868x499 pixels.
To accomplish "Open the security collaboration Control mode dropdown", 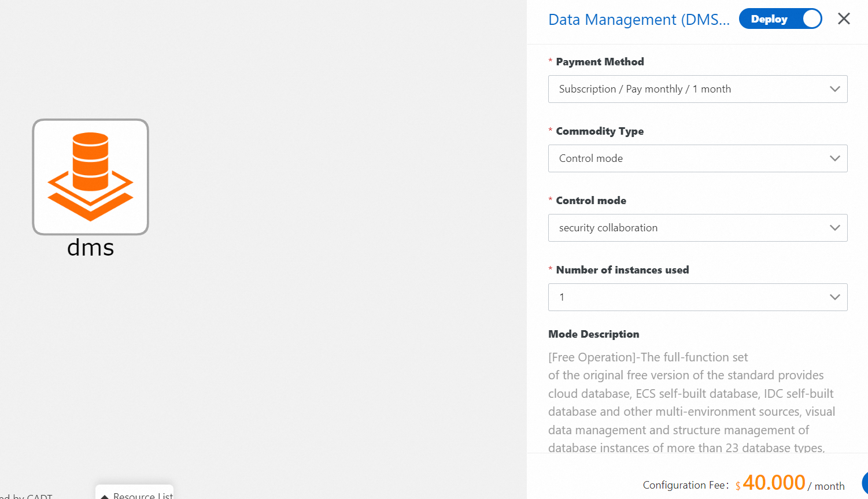I will click(697, 228).
